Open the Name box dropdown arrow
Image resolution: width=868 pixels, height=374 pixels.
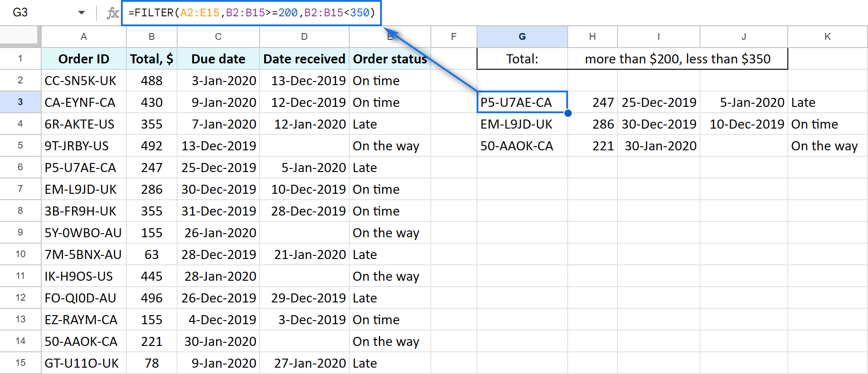[x=82, y=13]
